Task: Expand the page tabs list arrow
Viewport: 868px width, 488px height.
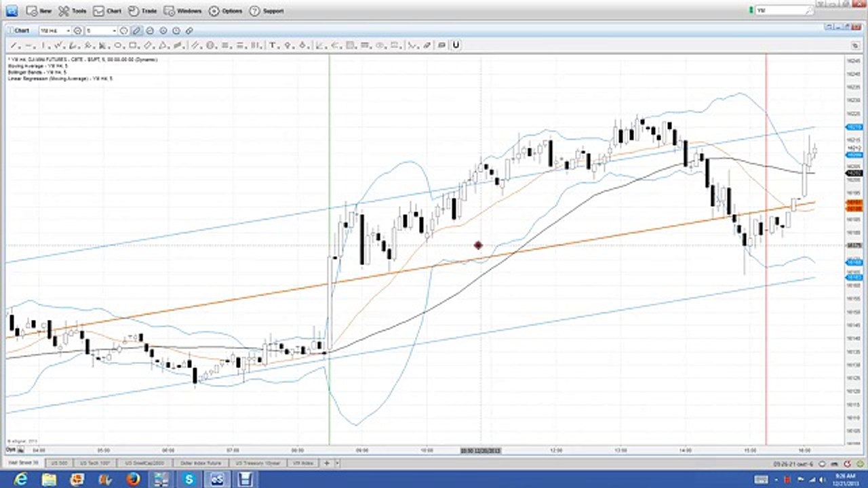Action: [x=337, y=463]
